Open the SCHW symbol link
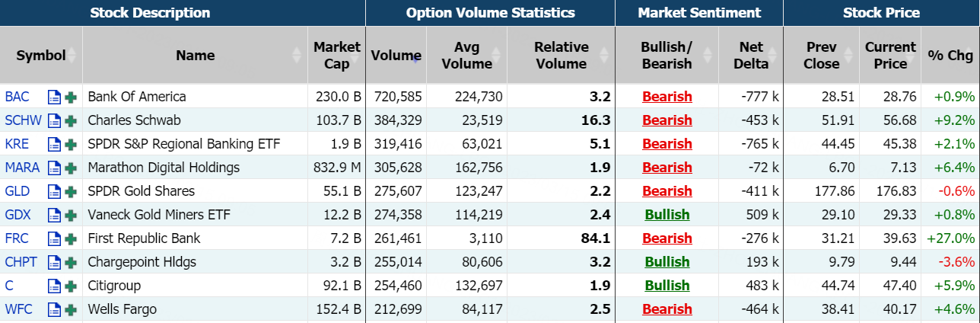The width and height of the screenshot is (980, 323). (x=22, y=120)
